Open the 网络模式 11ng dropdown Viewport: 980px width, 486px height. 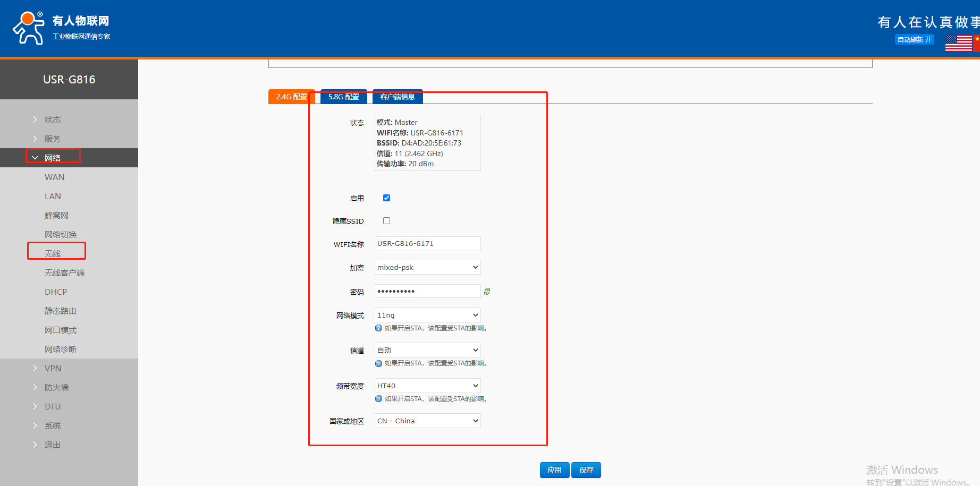[427, 315]
